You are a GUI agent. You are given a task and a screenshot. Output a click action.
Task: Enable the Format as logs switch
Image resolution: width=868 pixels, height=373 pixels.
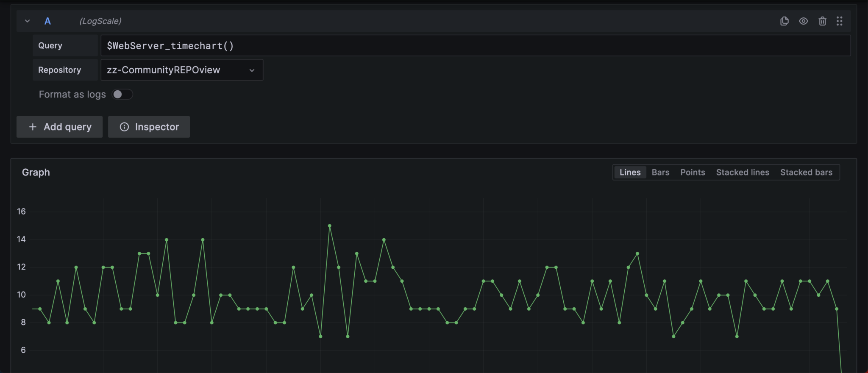tap(122, 94)
